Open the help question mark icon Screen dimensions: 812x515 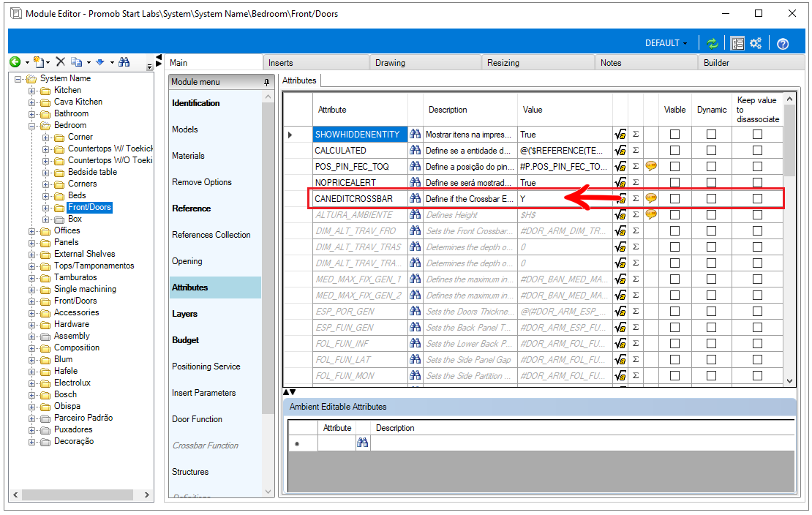[x=783, y=43]
